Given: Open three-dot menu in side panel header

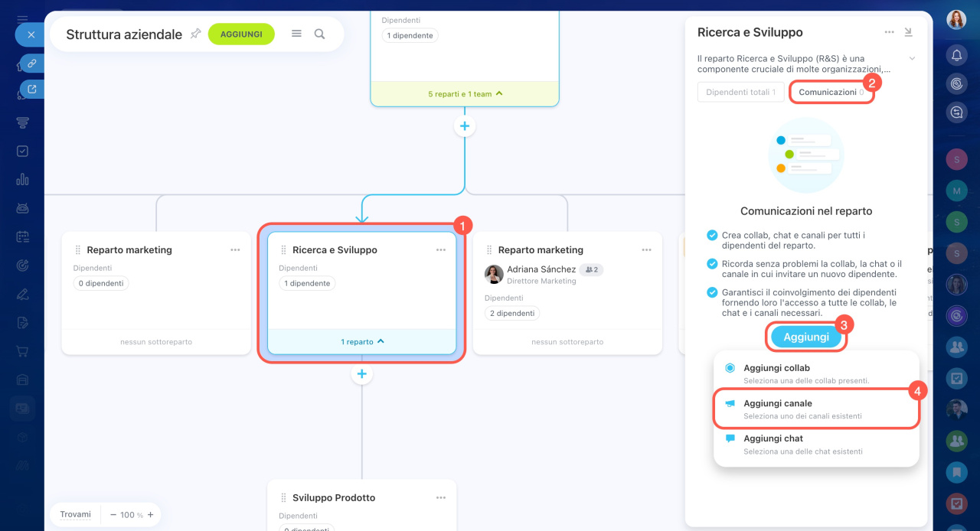Looking at the screenshot, I should tap(889, 32).
